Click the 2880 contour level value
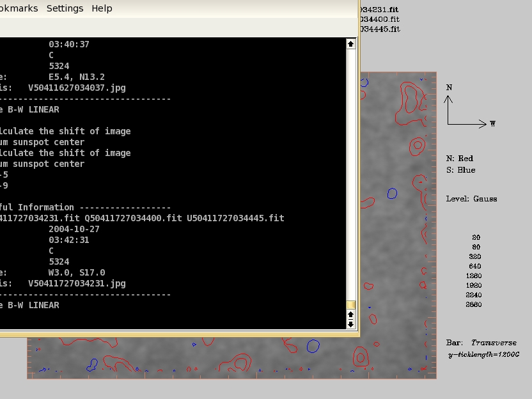The width and height of the screenshot is (532, 399). 476,305
